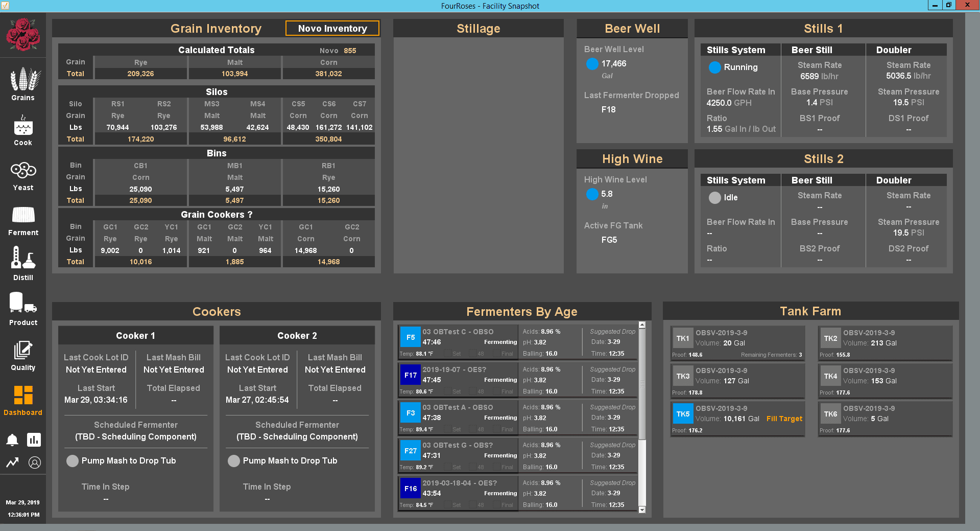Click the Rye total 209,326 value

pos(140,74)
